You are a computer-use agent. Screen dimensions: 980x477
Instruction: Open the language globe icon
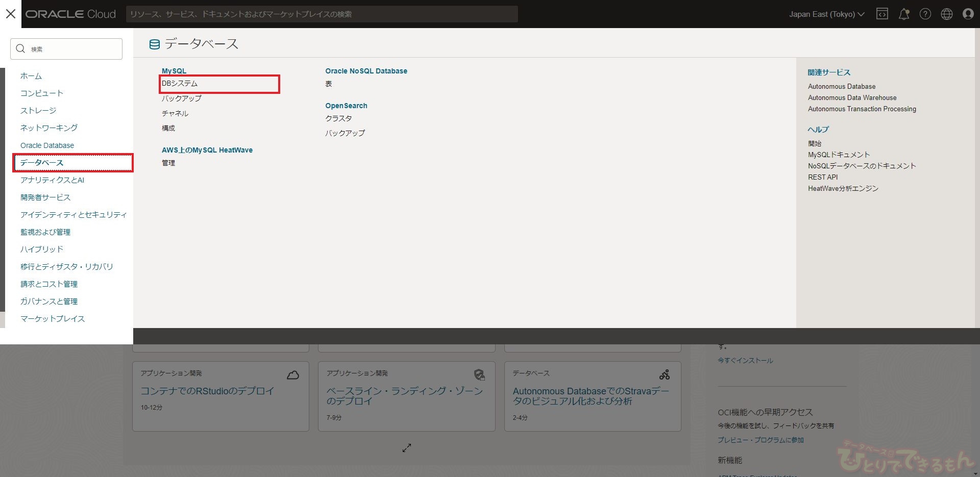click(x=946, y=14)
